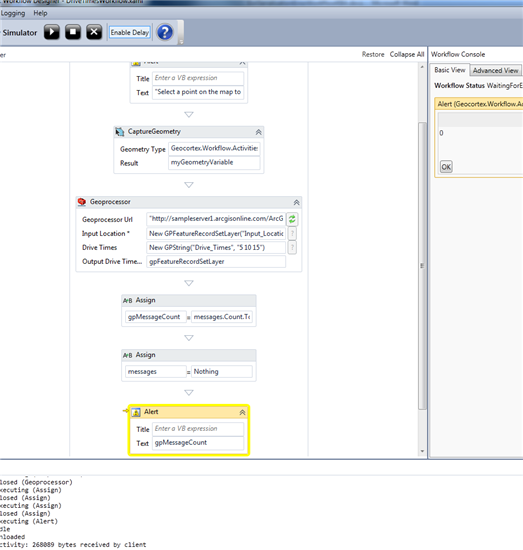Click 'Closed (Geoprocessor)' log line
Screen dimensions: 523x550
[36, 482]
